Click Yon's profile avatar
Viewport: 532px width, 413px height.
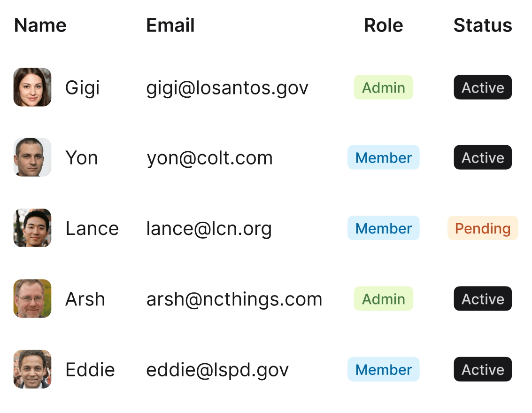[32, 157]
